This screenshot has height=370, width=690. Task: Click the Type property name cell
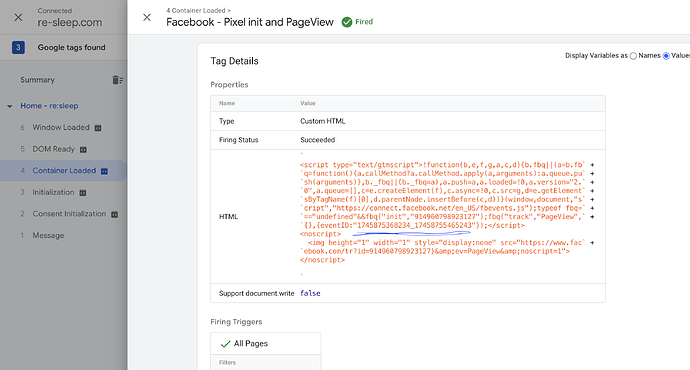click(x=227, y=121)
